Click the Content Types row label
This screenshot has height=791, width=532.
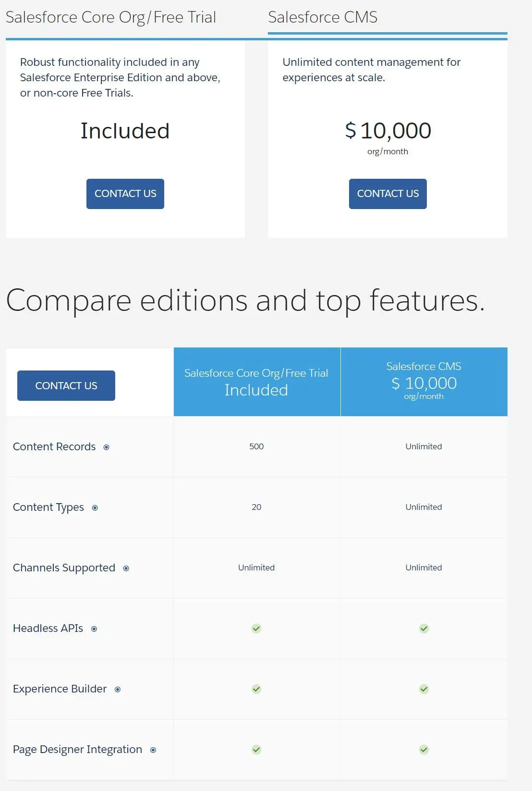(x=48, y=507)
